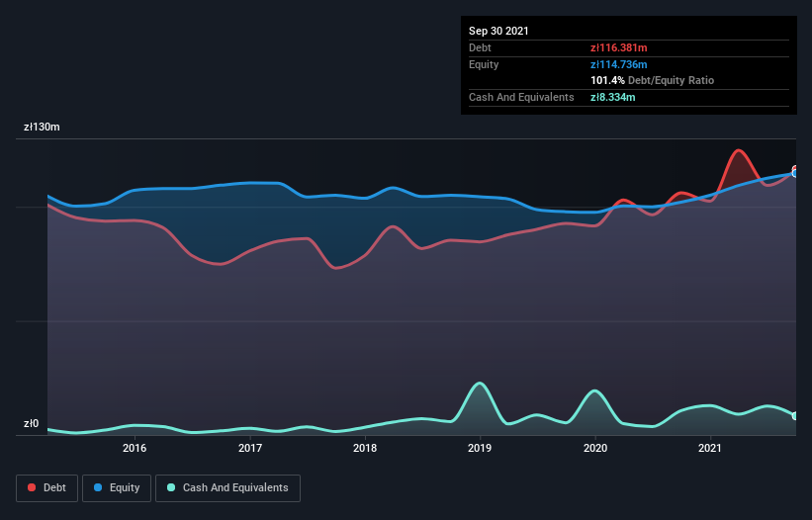Image resolution: width=812 pixels, height=520 pixels.
Task: Click the Sep 30 2021 tooltip date
Action: [x=498, y=31]
